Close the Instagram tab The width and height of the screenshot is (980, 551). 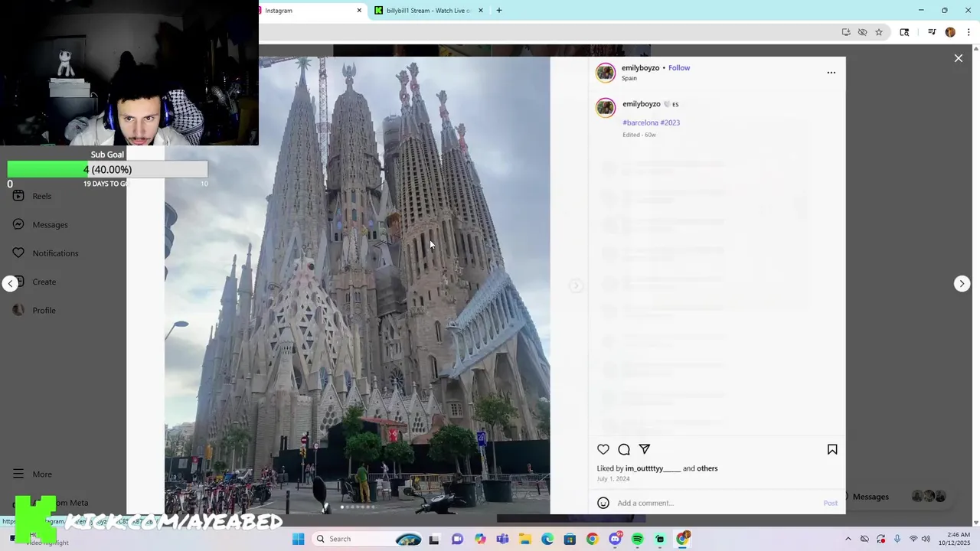359,11
